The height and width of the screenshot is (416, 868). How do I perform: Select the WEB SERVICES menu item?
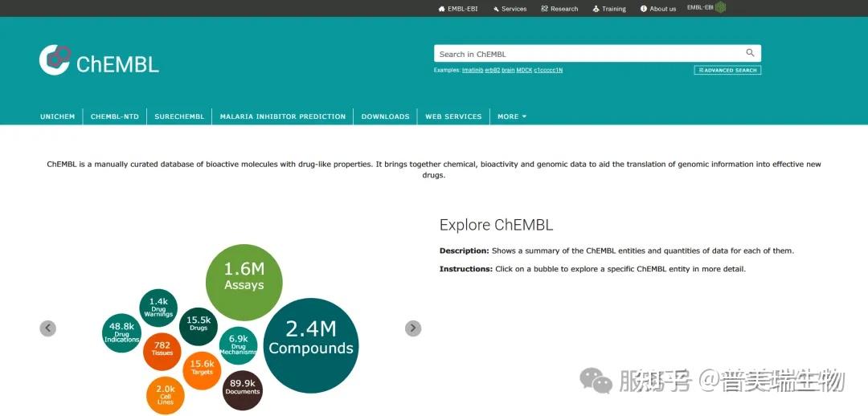[x=453, y=116]
